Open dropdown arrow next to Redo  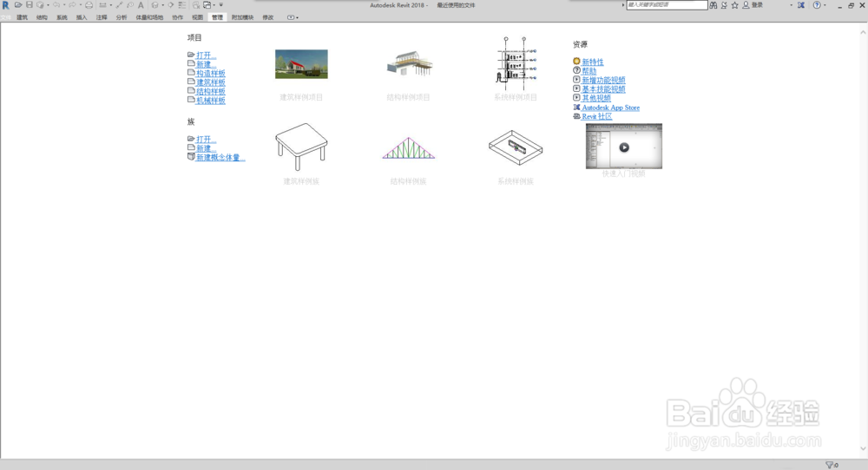80,5
